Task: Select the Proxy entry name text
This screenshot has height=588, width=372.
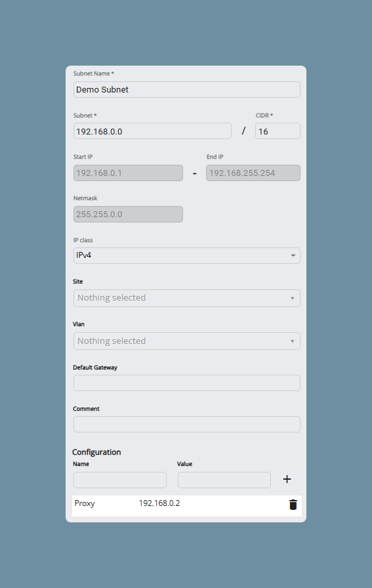Action: pyautogui.click(x=85, y=503)
